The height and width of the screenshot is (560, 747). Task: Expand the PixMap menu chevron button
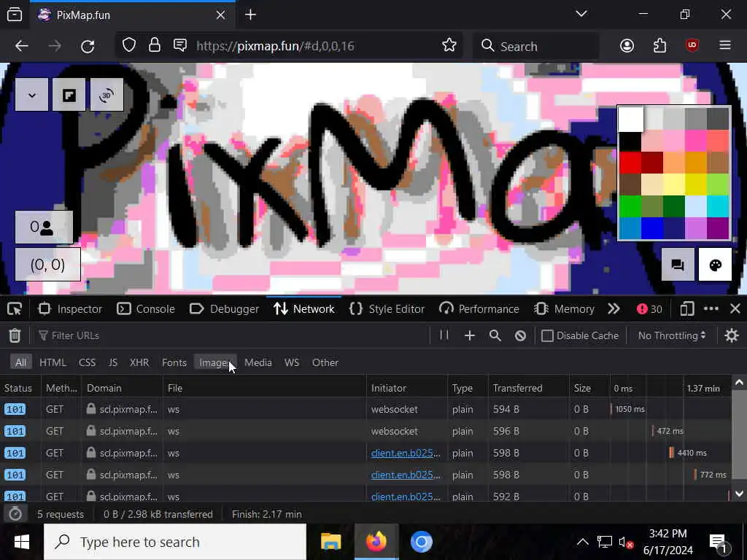pyautogui.click(x=31, y=95)
